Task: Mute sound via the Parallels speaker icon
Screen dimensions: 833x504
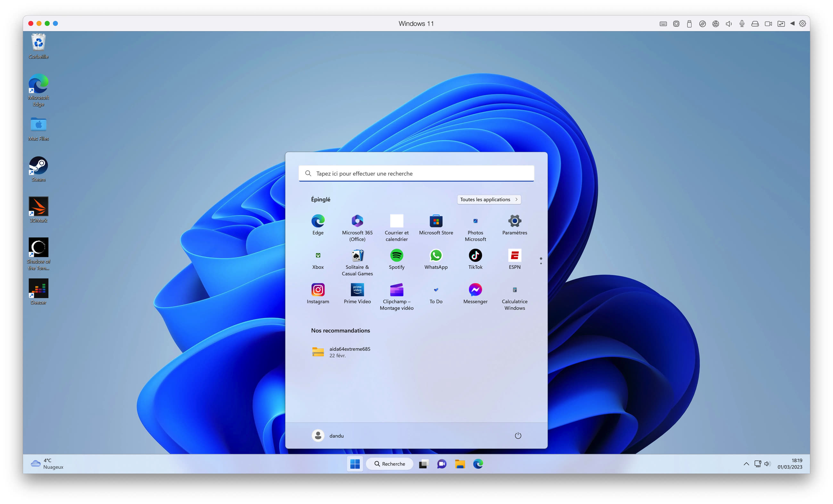Action: point(729,23)
